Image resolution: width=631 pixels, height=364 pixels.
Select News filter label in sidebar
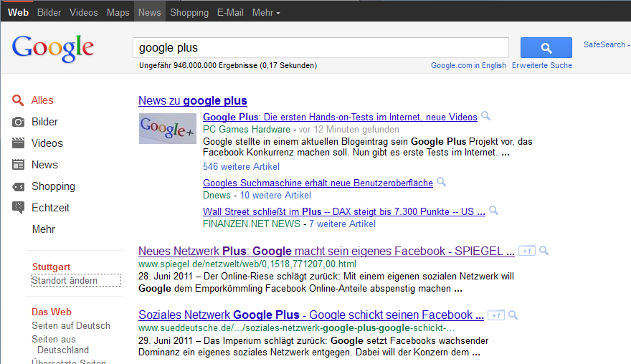click(44, 165)
